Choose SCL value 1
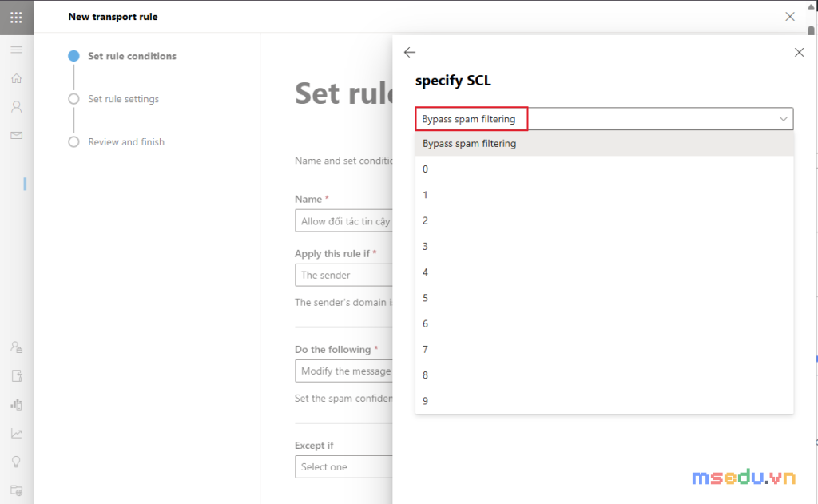 (x=604, y=195)
